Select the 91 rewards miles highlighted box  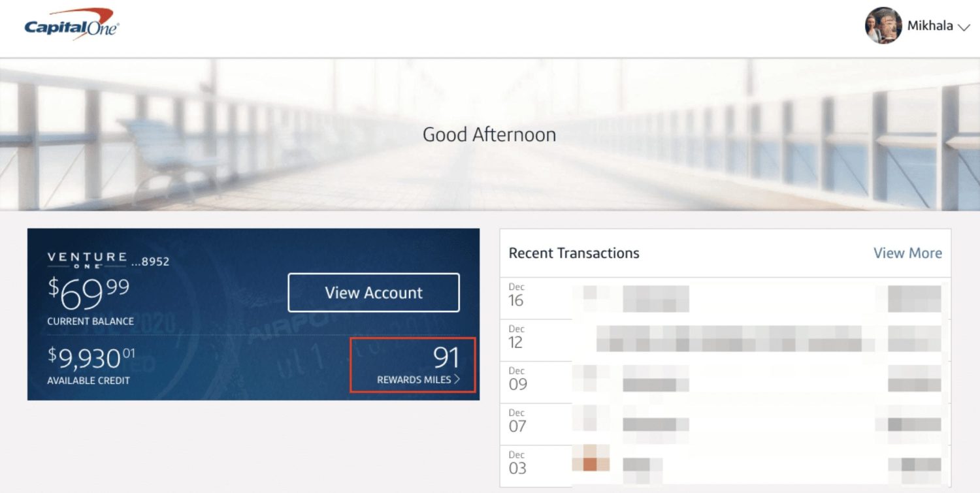coord(412,365)
